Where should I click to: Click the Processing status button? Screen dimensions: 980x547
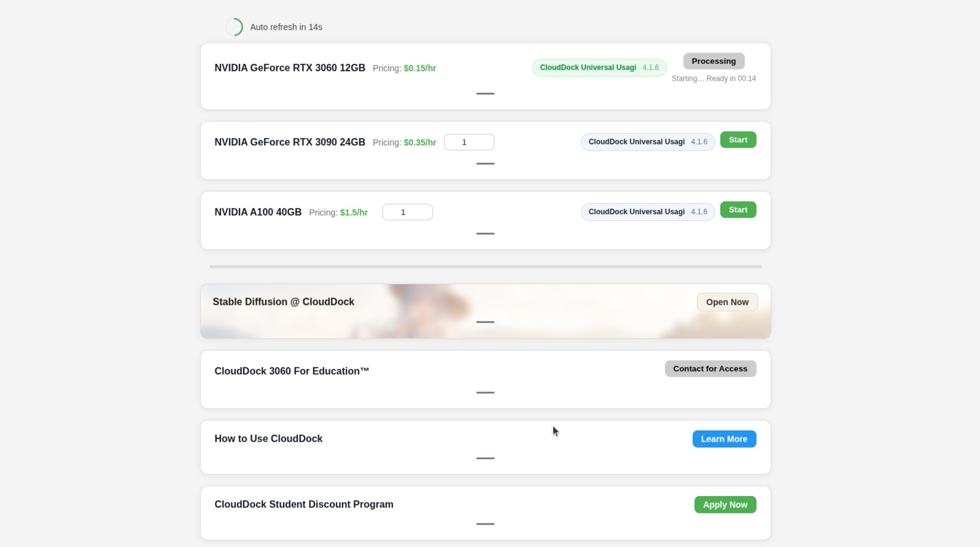713,61
